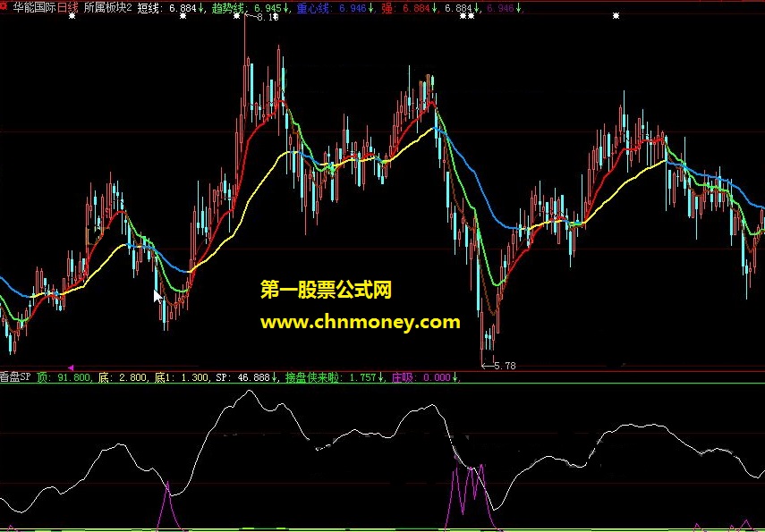765x532 pixels.
Task: Click the 底1 value 1.300
Action: (x=195, y=377)
